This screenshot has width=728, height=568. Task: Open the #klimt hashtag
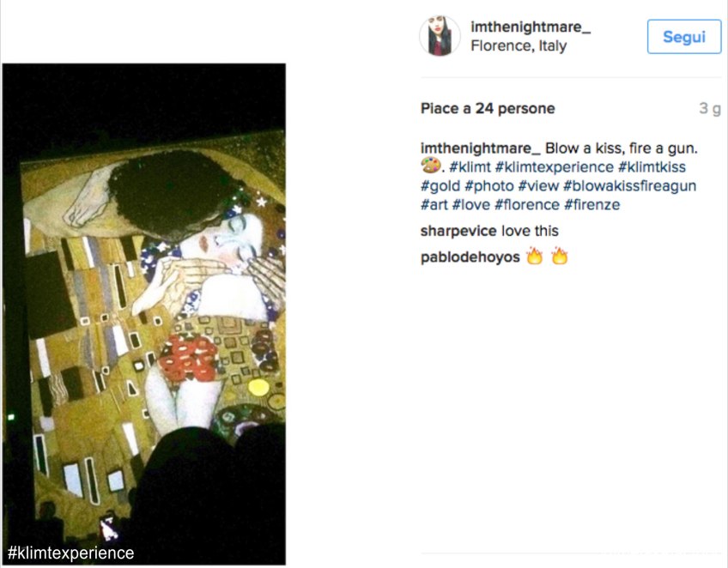click(x=470, y=167)
